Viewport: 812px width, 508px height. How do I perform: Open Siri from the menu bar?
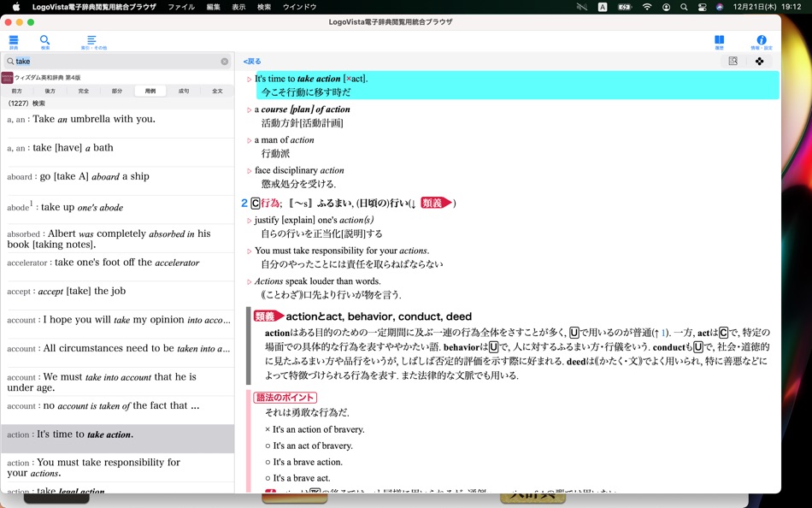pyautogui.click(x=720, y=7)
